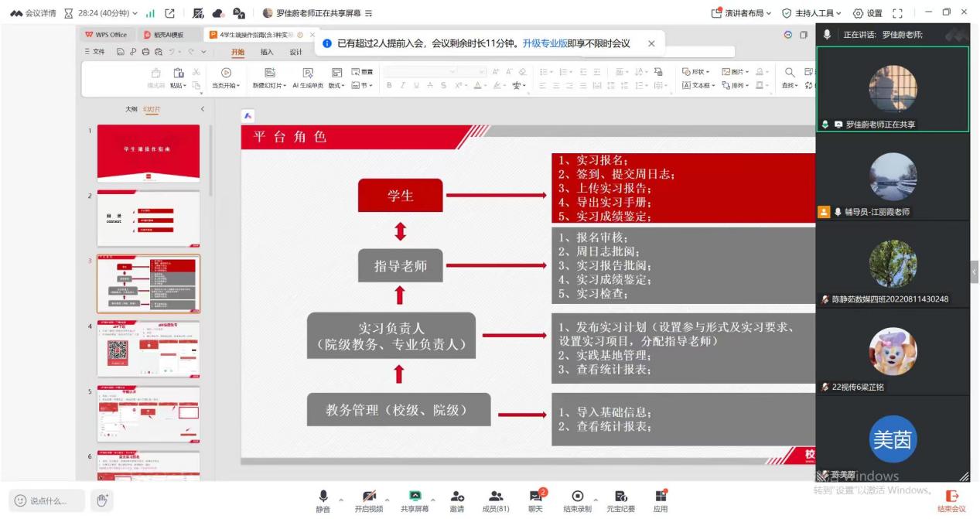The width and height of the screenshot is (980, 519).
Task: Expand the 主持人工具 host tools dropdown
Action: (x=811, y=12)
